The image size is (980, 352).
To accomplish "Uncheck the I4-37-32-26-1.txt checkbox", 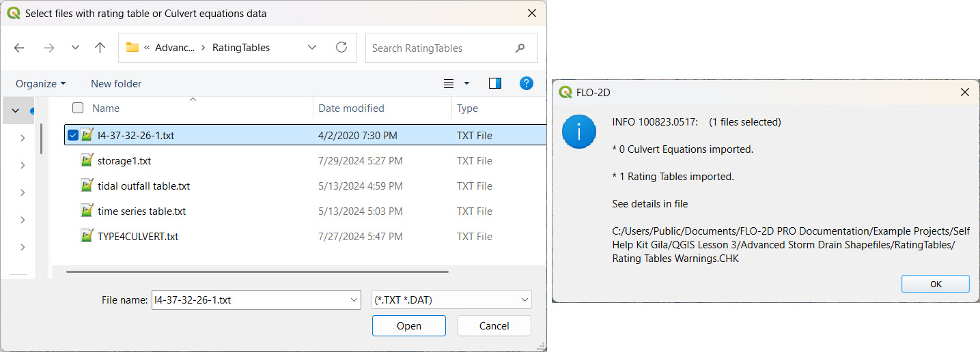I will click(x=73, y=135).
